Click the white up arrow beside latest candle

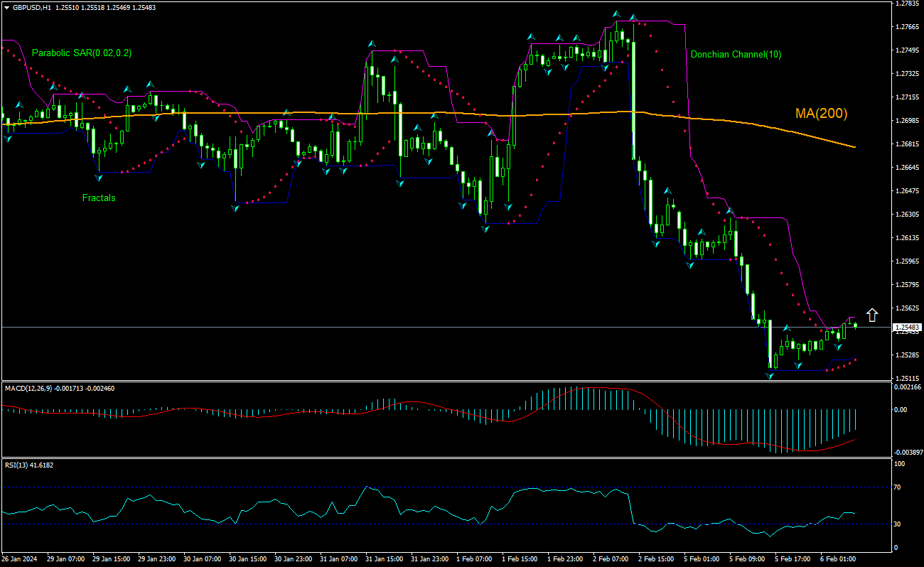872,315
